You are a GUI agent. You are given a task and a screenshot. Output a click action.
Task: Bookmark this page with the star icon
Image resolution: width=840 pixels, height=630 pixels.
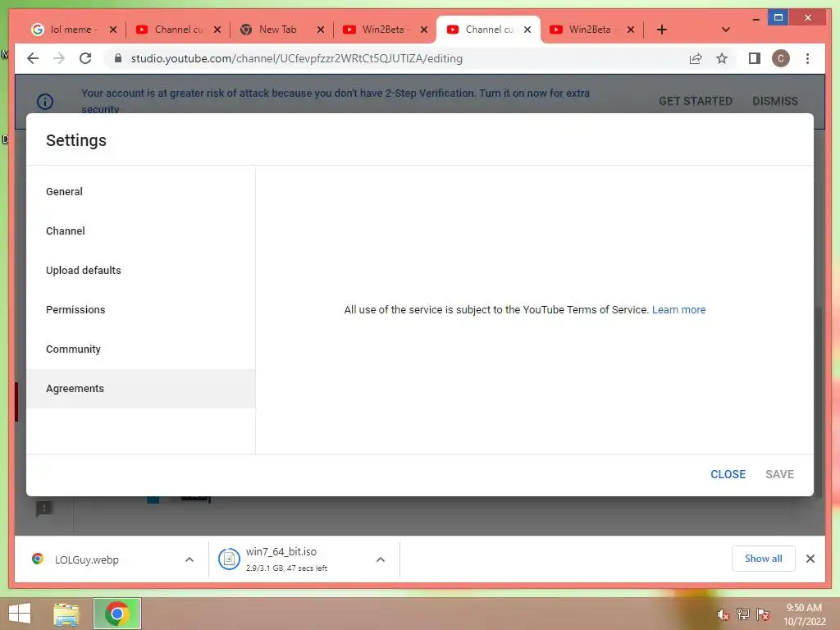722,58
